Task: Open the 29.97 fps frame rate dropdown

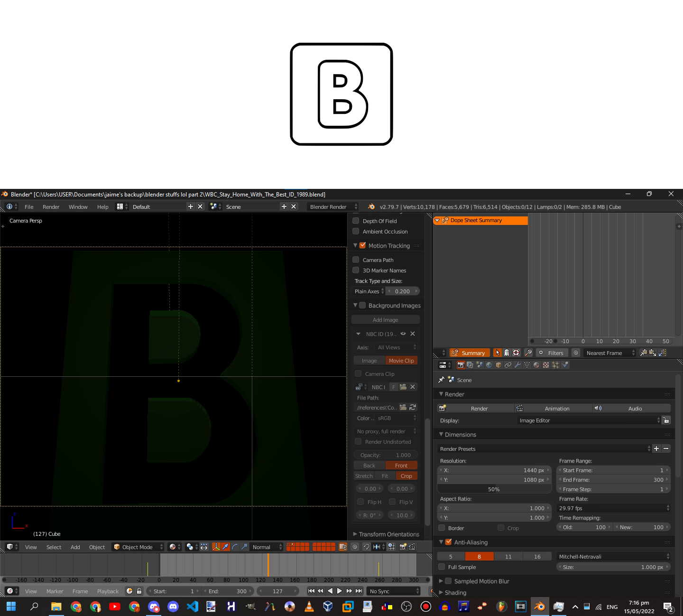Action: click(613, 508)
